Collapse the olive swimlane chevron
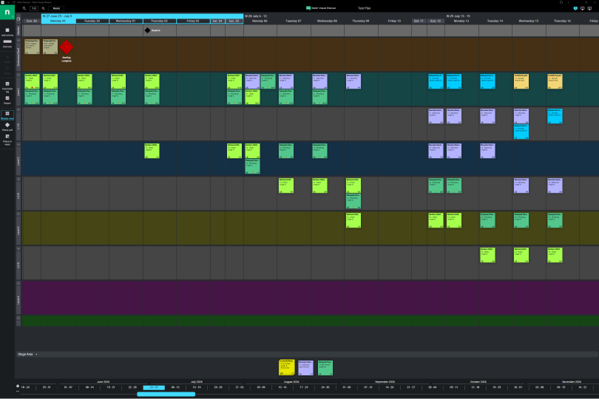Screen dimensions: 599x399 pyautogui.click(x=18, y=214)
